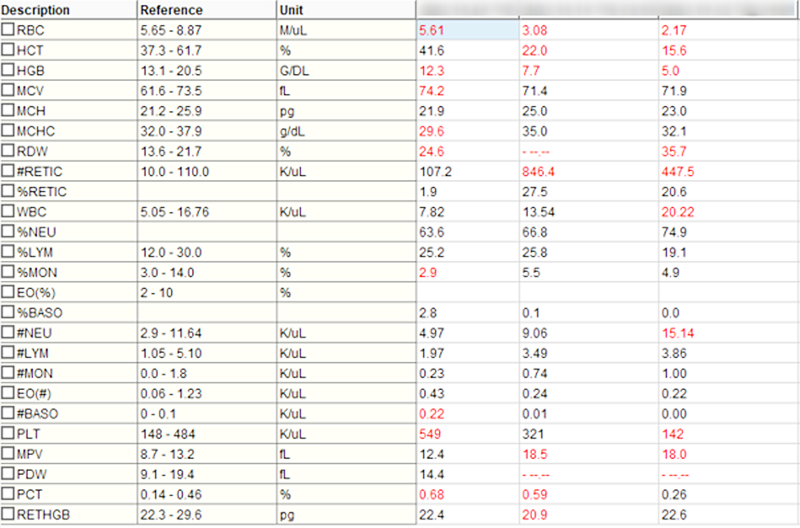Check the RBC checkbox

coord(9,30)
